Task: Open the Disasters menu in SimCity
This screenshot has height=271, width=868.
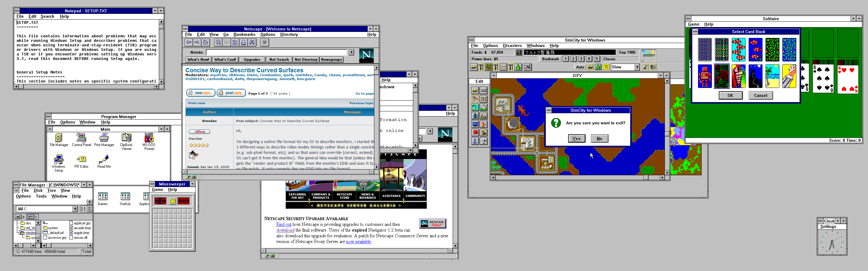Action: pos(512,45)
